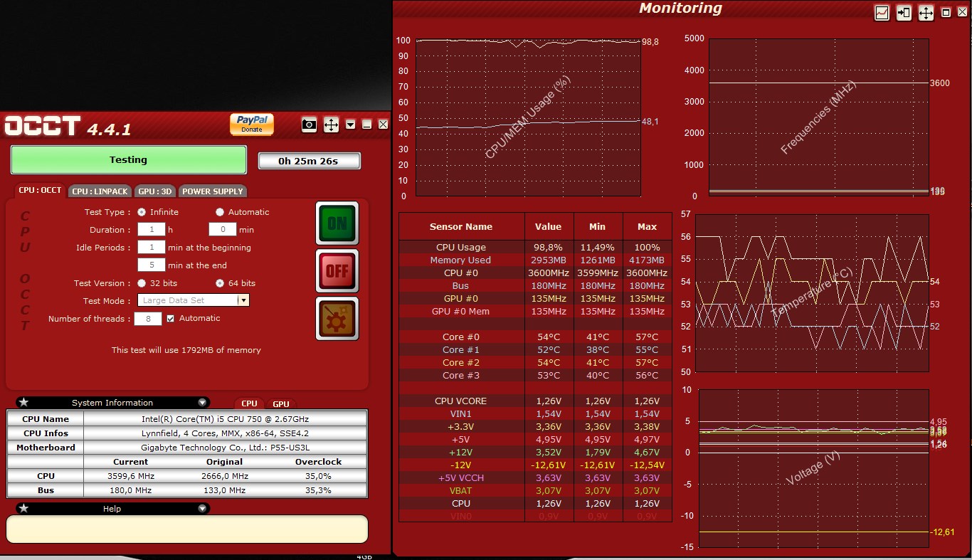The image size is (972, 560).
Task: Click the Number of threads field
Action: (x=148, y=319)
